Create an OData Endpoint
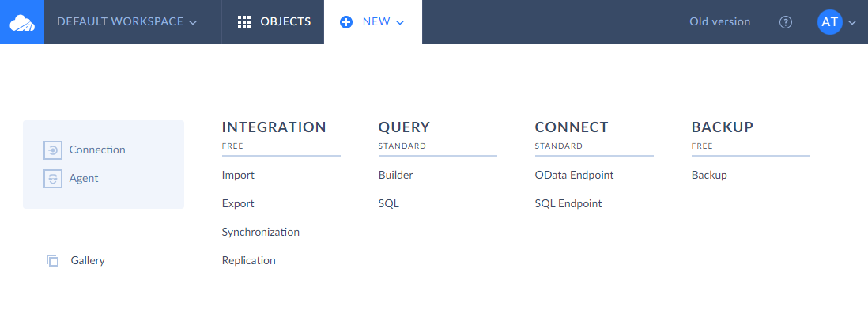The width and height of the screenshot is (868, 318). point(574,175)
